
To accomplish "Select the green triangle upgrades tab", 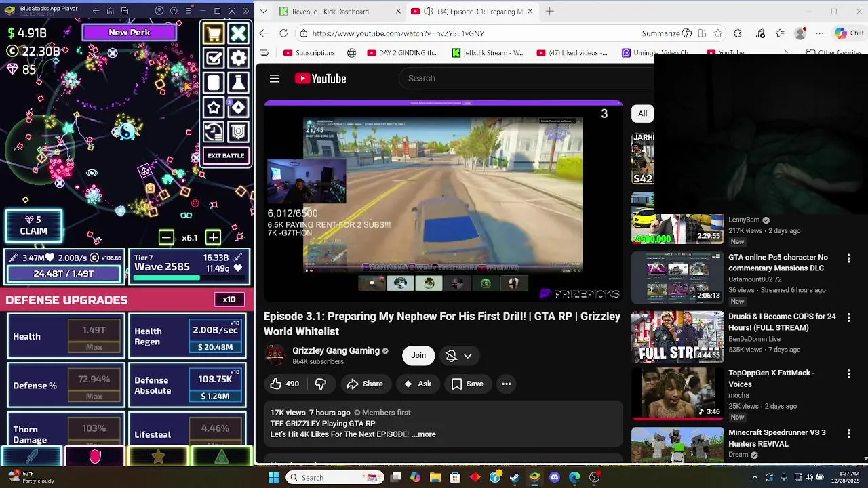I will pyautogui.click(x=221, y=457).
